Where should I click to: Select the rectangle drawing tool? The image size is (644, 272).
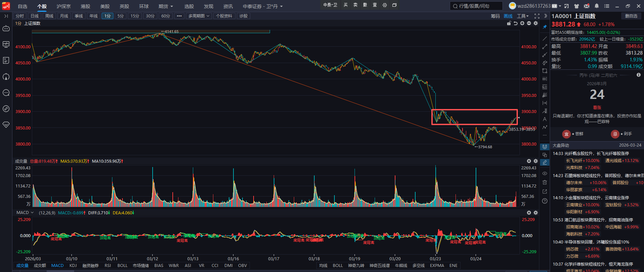[545, 71]
